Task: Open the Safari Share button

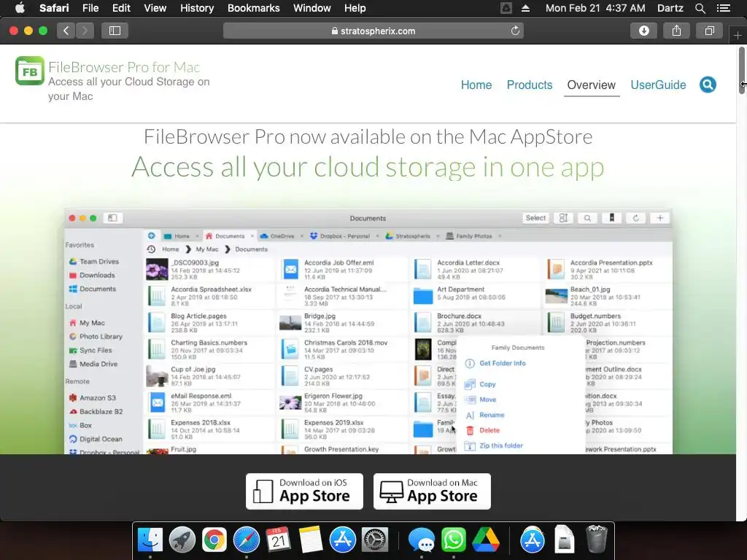Action: pos(676,31)
